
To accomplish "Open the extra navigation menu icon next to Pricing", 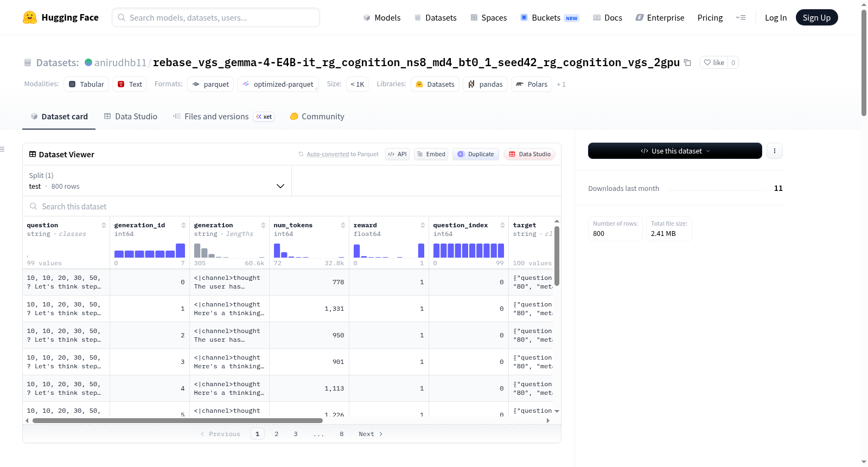I will point(741,17).
